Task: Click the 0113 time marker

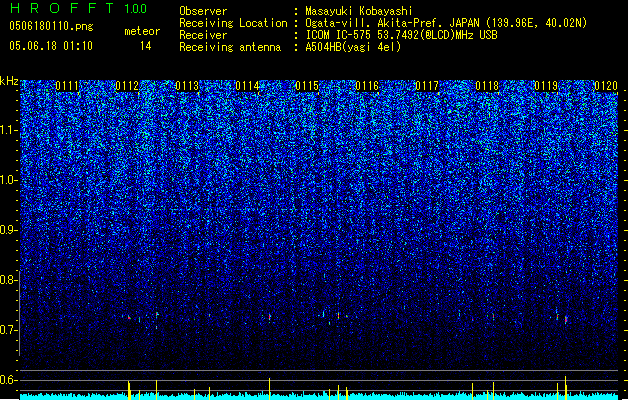Action: (187, 86)
